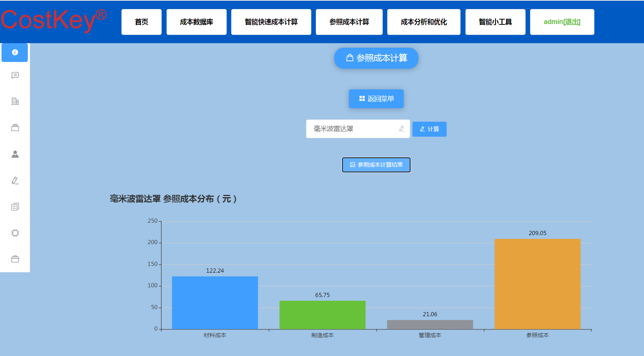Click the 参照成本计算 rounded title button
The height and width of the screenshot is (356, 644).
[376, 58]
